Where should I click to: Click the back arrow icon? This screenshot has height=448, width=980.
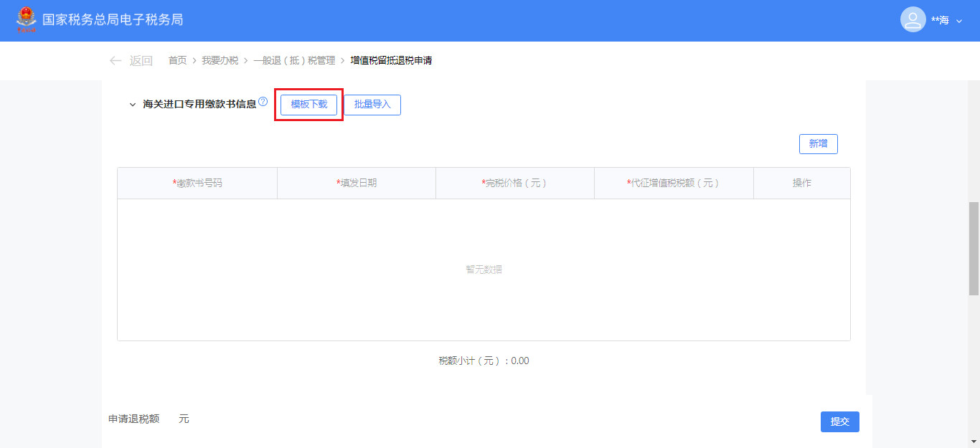(x=115, y=61)
